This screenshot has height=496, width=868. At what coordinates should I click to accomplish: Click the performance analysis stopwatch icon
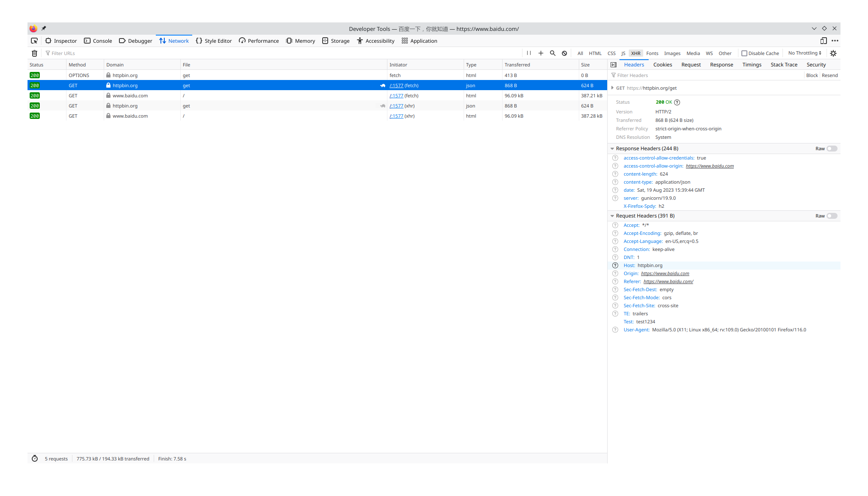pyautogui.click(x=35, y=459)
